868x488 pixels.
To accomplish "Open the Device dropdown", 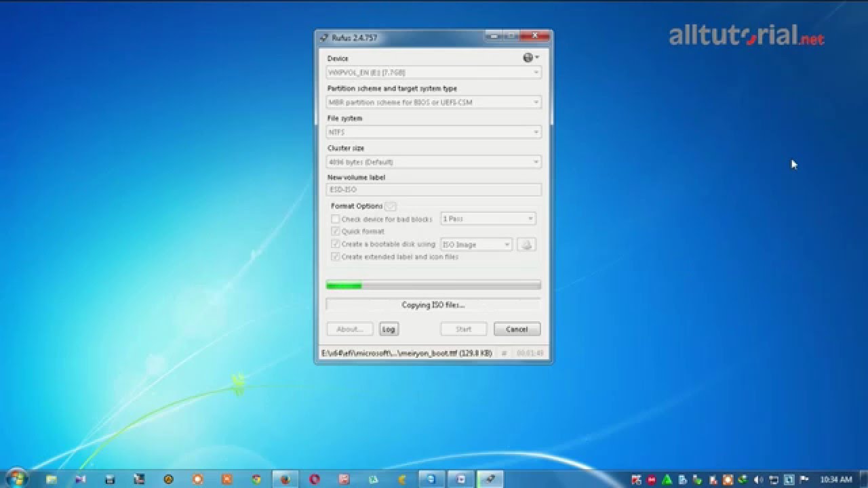I will [434, 73].
